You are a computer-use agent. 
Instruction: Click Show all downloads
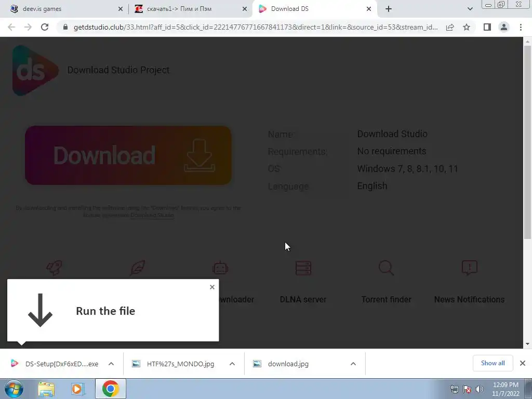(x=493, y=363)
